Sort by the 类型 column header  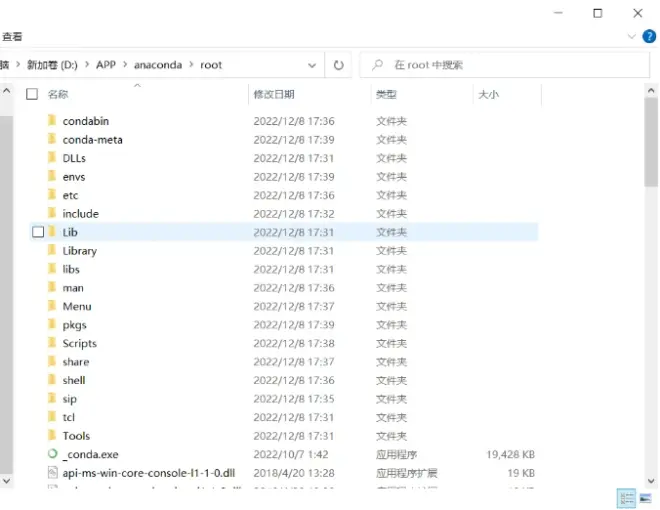point(386,94)
